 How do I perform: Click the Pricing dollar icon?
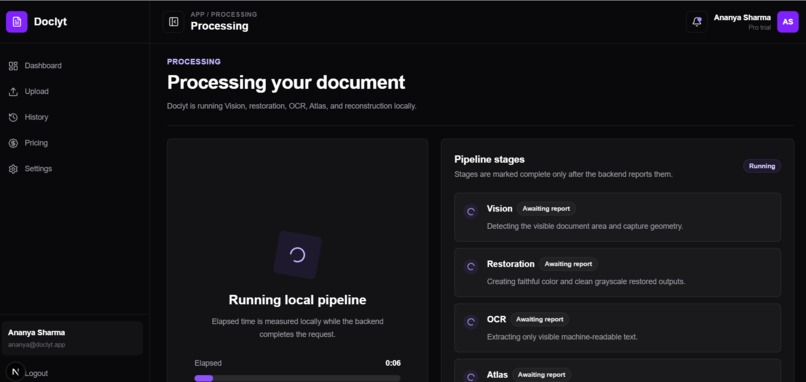tap(13, 143)
